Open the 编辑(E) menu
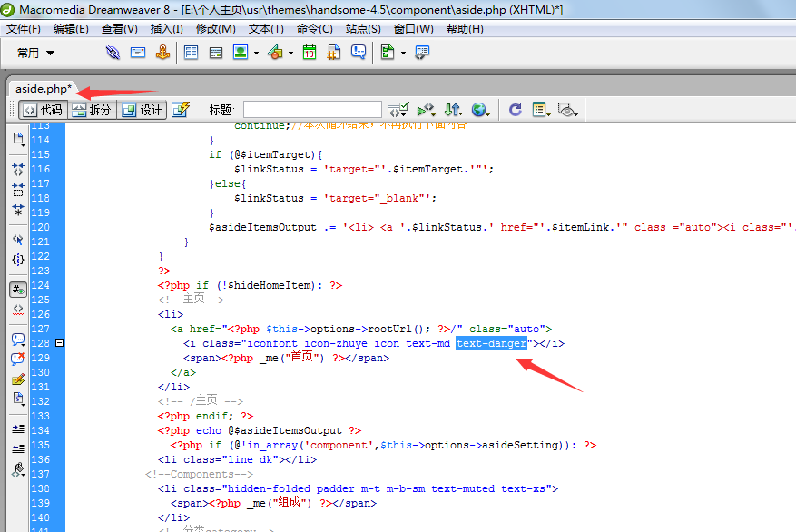Screen dimensions: 796x532 [71, 29]
